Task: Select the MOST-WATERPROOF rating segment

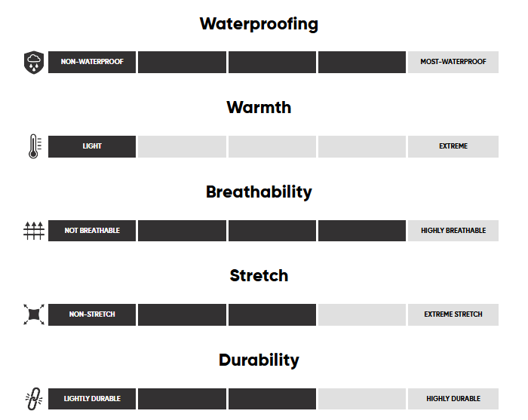Action: point(453,62)
